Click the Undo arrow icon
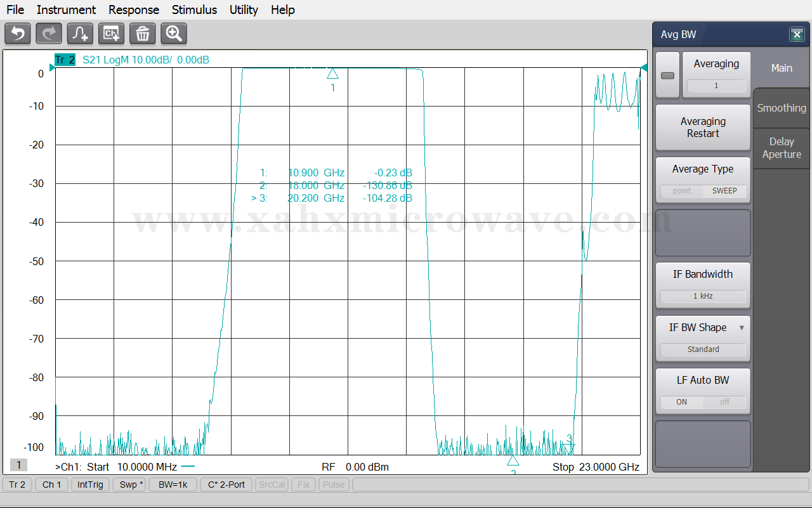The image size is (812, 508). tap(18, 34)
